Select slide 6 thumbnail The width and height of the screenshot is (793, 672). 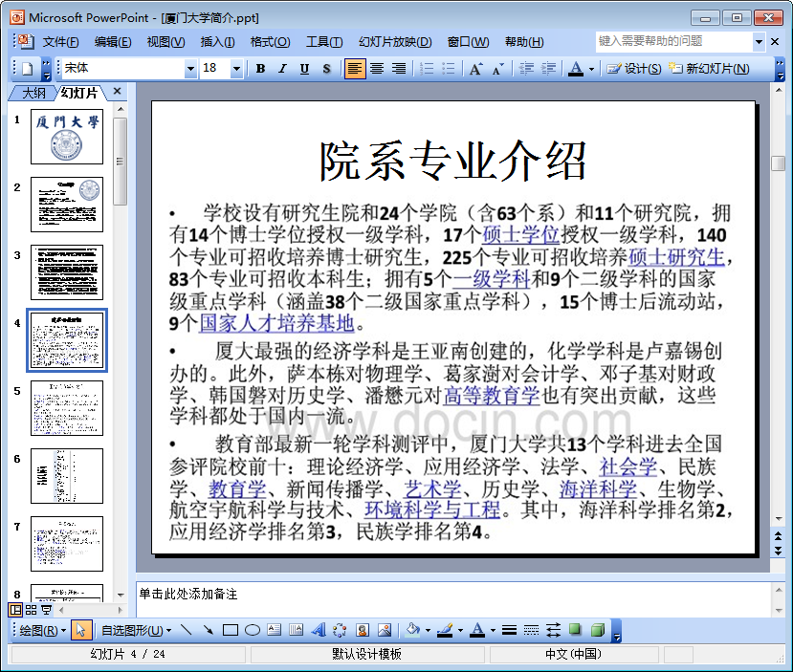point(67,476)
